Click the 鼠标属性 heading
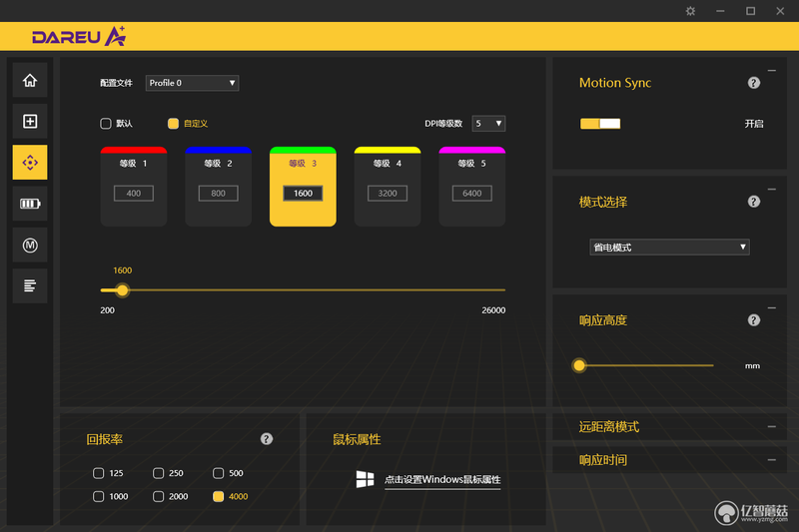Image resolution: width=799 pixels, height=532 pixels. tap(357, 439)
